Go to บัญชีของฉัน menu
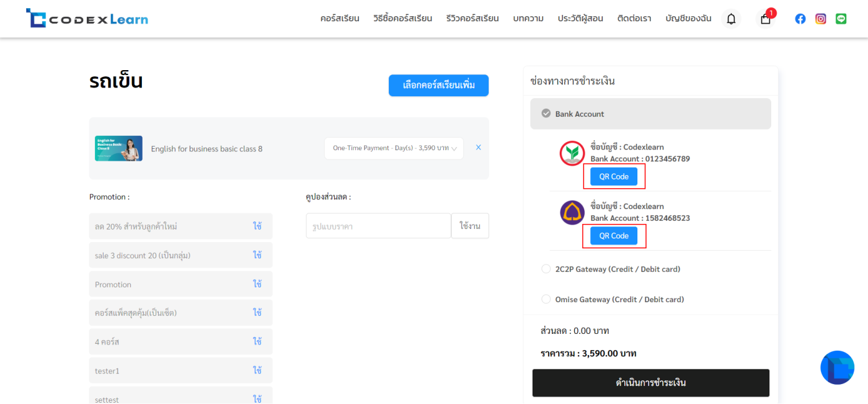This screenshot has height=404, width=868. [688, 19]
